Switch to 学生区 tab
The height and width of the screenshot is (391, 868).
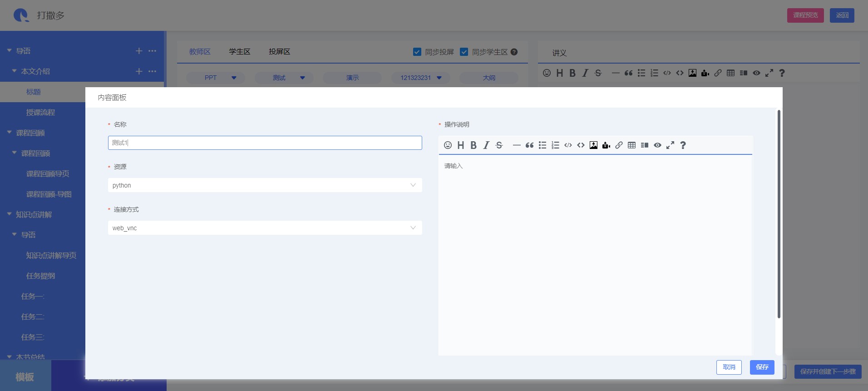tap(240, 52)
